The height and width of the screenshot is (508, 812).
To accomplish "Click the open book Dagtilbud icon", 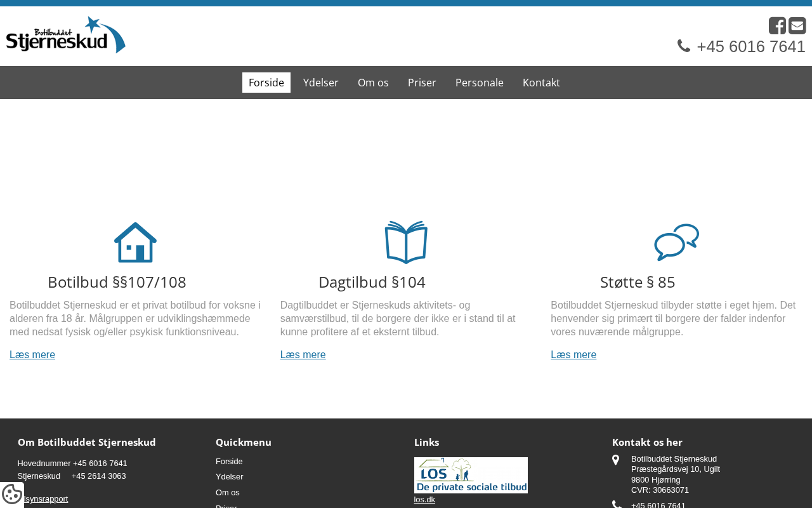I will tap(406, 242).
